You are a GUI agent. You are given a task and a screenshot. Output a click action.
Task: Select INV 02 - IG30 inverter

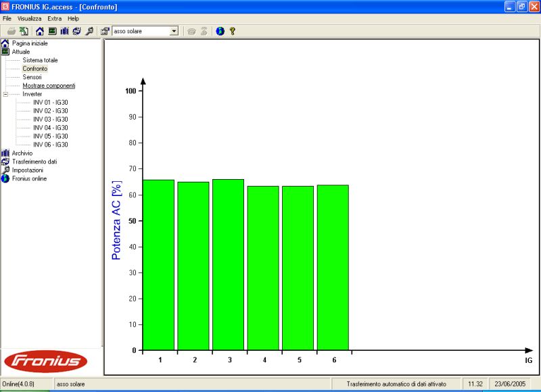click(x=50, y=111)
